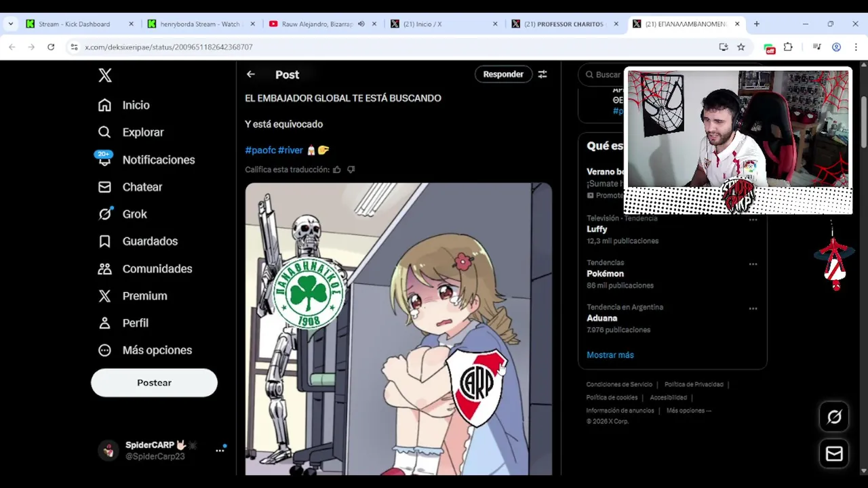Viewport: 868px width, 488px height.
Task: Click browser forward arrow
Action: point(31,47)
